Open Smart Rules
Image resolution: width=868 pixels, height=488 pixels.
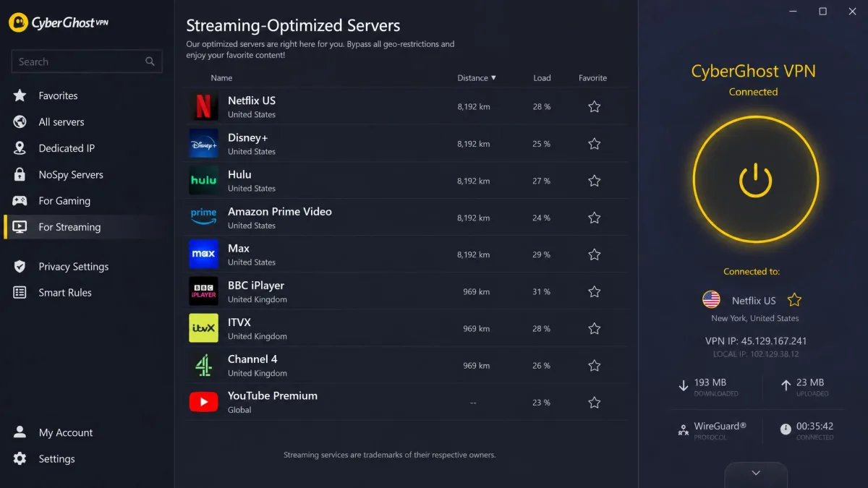[65, 292]
